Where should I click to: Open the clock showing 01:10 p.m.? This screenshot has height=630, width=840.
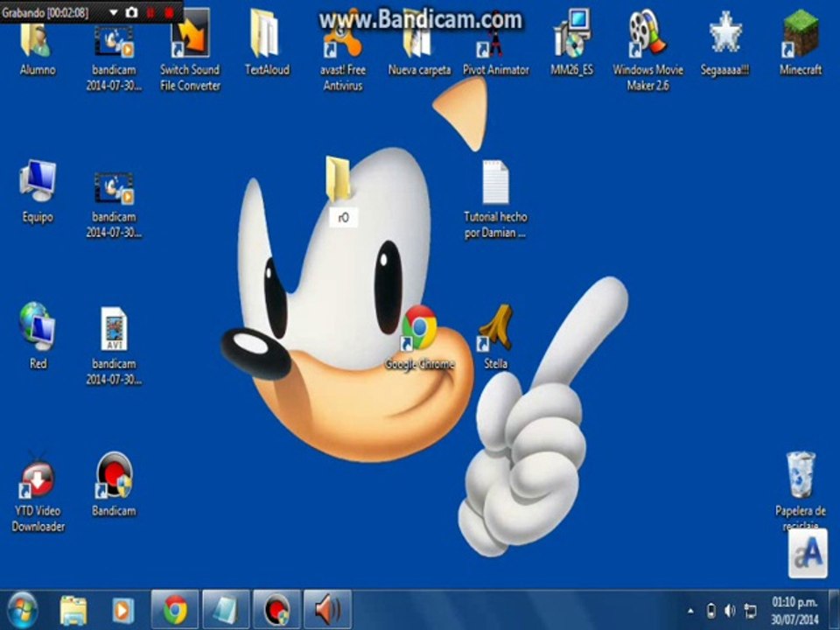click(x=794, y=611)
